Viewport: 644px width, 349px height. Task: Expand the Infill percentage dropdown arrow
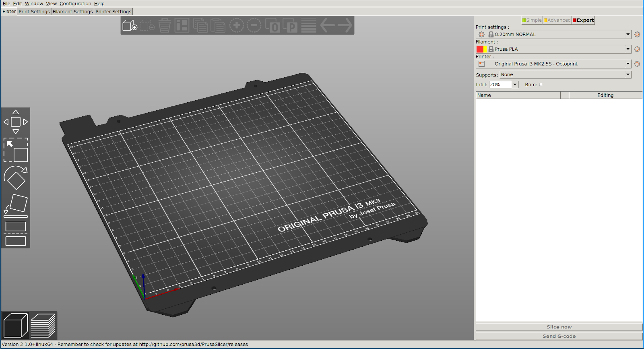point(515,85)
